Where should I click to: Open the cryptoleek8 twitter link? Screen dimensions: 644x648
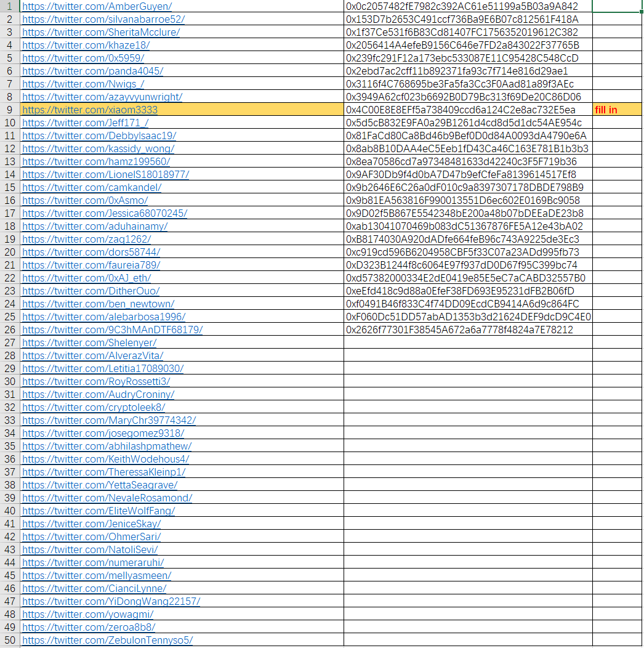tap(94, 408)
